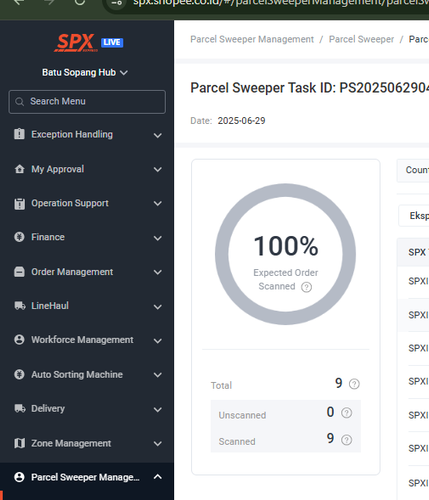Click the Auto Sorting Machine icon
The width and height of the screenshot is (429, 500).
tap(19, 374)
